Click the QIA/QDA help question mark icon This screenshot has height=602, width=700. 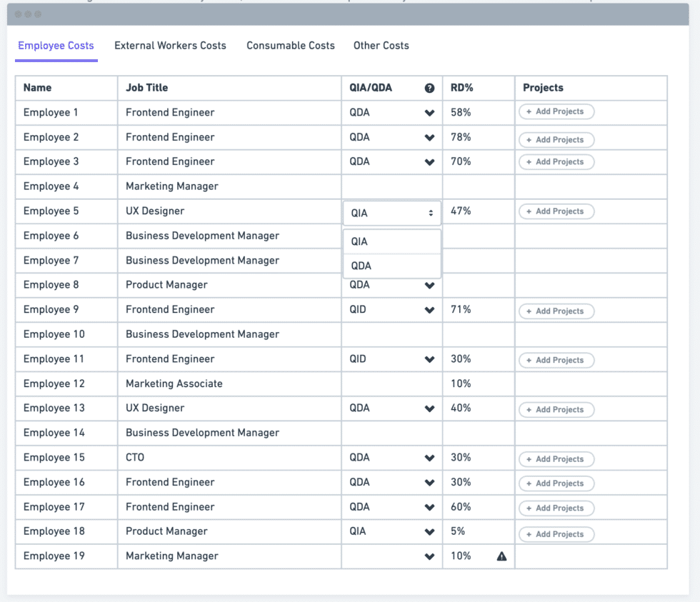429,88
